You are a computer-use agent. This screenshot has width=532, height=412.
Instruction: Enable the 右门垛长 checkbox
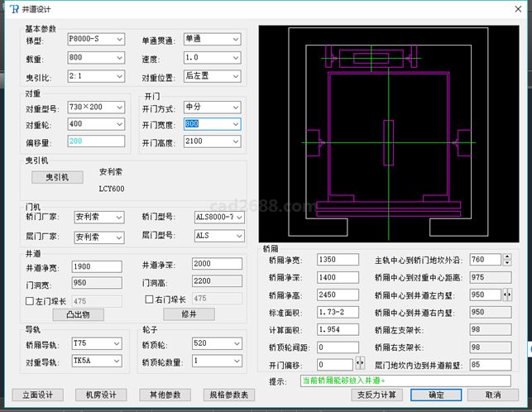[149, 299]
